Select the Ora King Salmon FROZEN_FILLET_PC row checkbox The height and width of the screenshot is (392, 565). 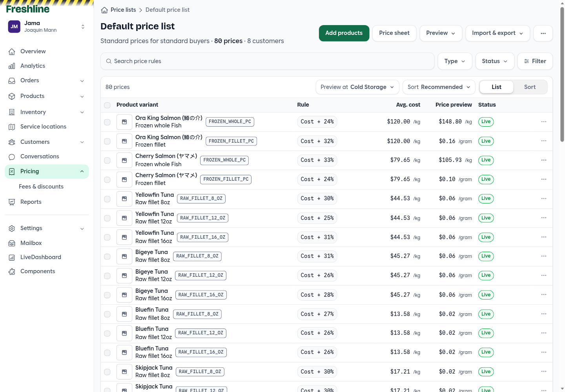point(107,141)
